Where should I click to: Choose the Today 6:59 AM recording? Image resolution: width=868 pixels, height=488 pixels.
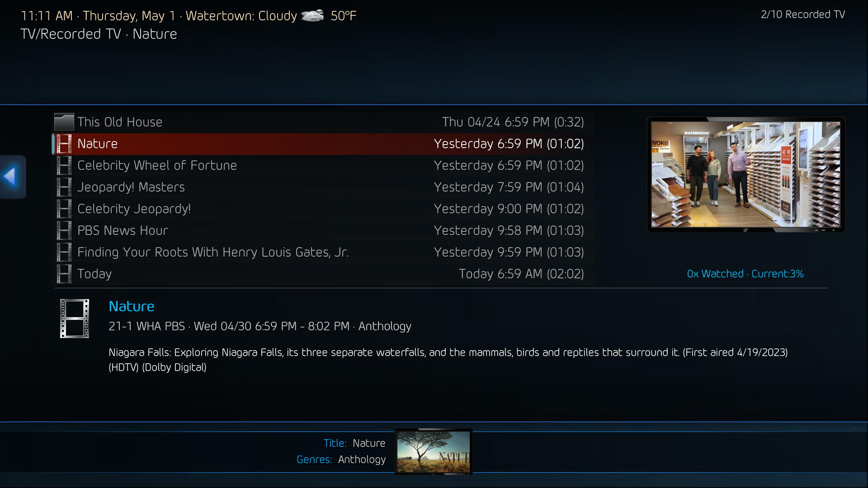point(324,274)
